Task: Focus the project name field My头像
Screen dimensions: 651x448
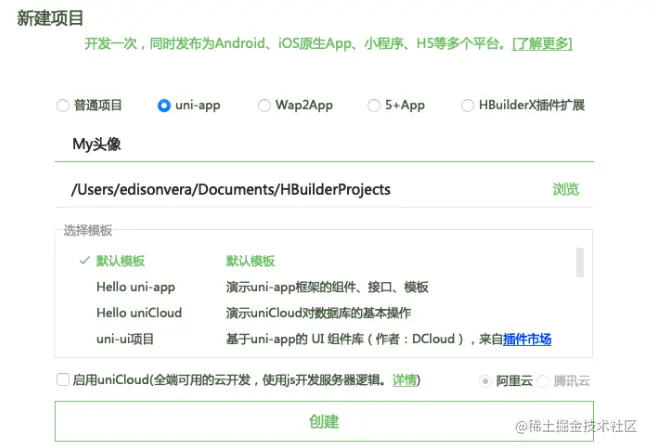Action: pos(324,144)
